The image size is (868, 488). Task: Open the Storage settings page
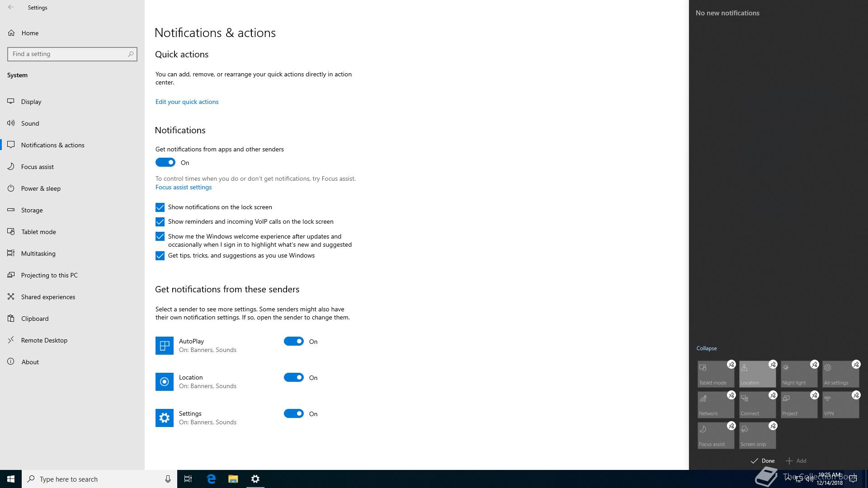[x=72, y=210]
